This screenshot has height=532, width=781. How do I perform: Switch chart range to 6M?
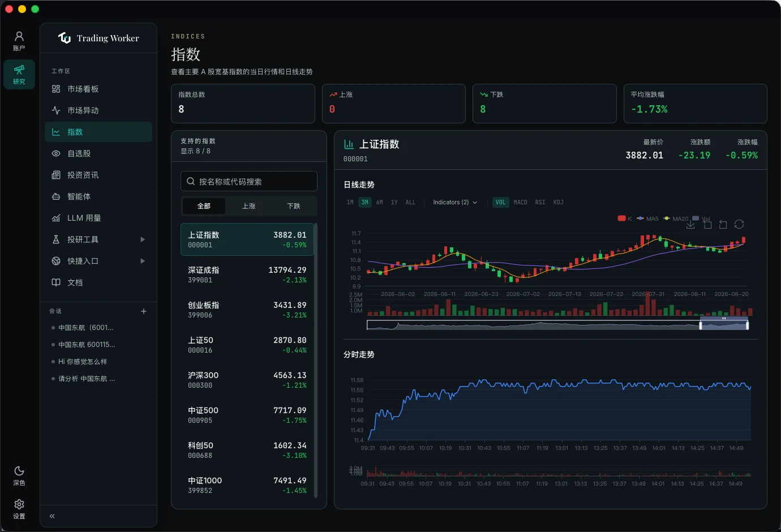(380, 202)
